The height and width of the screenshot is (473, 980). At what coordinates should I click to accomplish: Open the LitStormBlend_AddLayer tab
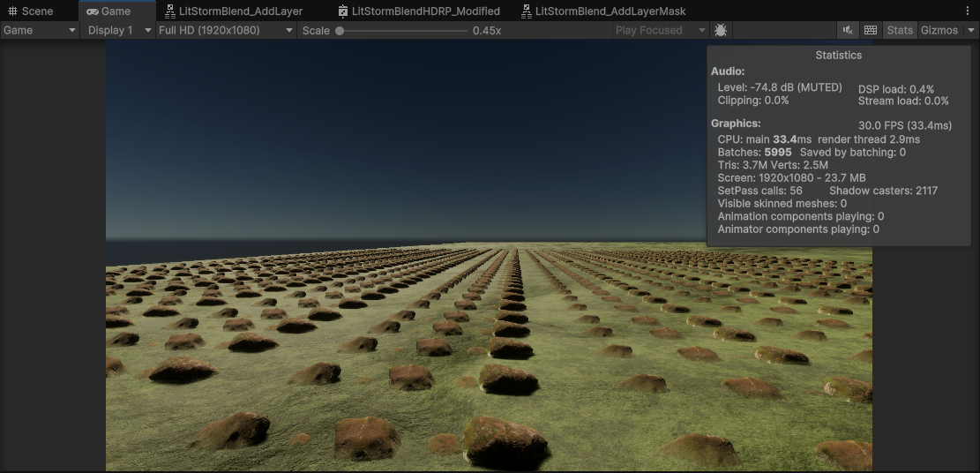point(234,11)
